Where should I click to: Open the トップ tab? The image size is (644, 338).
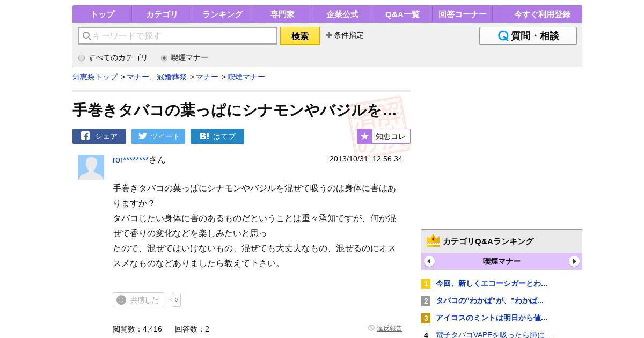click(x=102, y=14)
